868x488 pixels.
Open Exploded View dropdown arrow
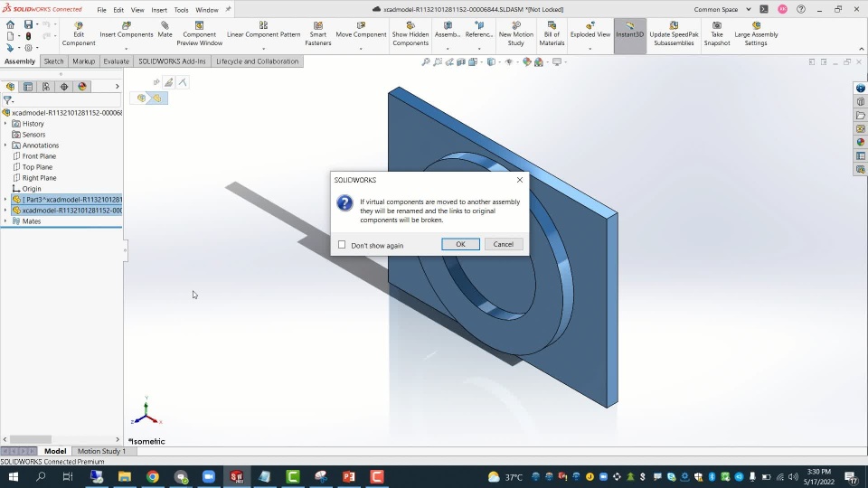point(590,49)
